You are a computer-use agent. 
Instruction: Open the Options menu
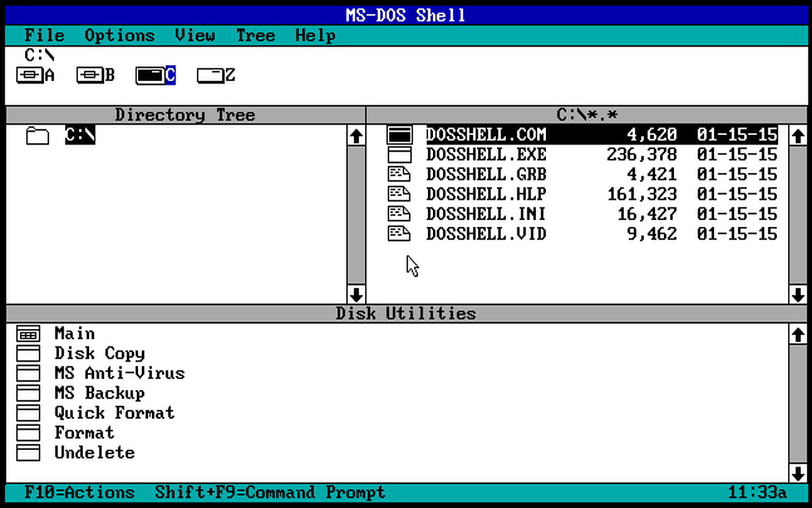[119, 36]
